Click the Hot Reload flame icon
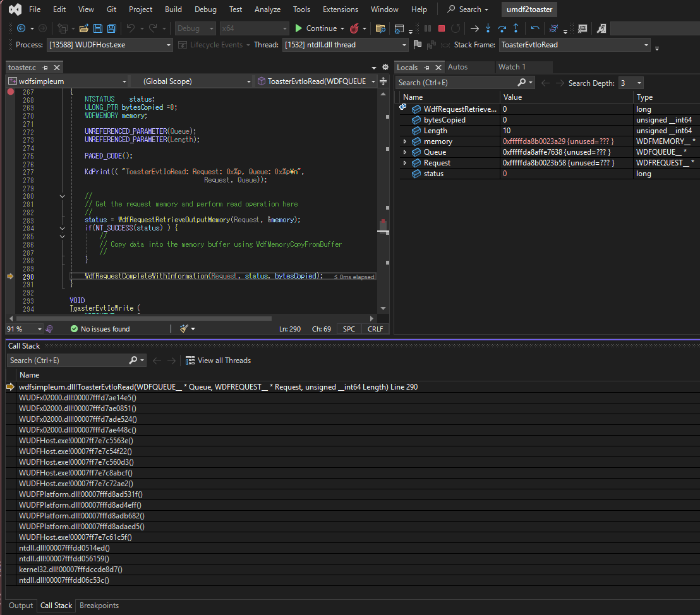 tap(354, 28)
